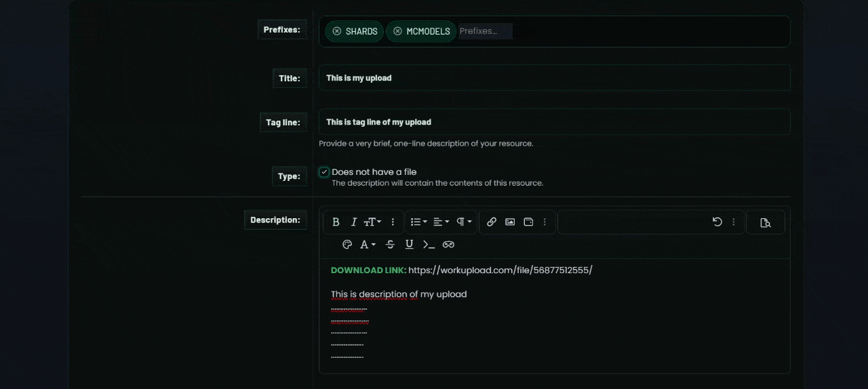Click 'The description will contain' hint text
The image size is (868, 389).
pyautogui.click(x=437, y=183)
